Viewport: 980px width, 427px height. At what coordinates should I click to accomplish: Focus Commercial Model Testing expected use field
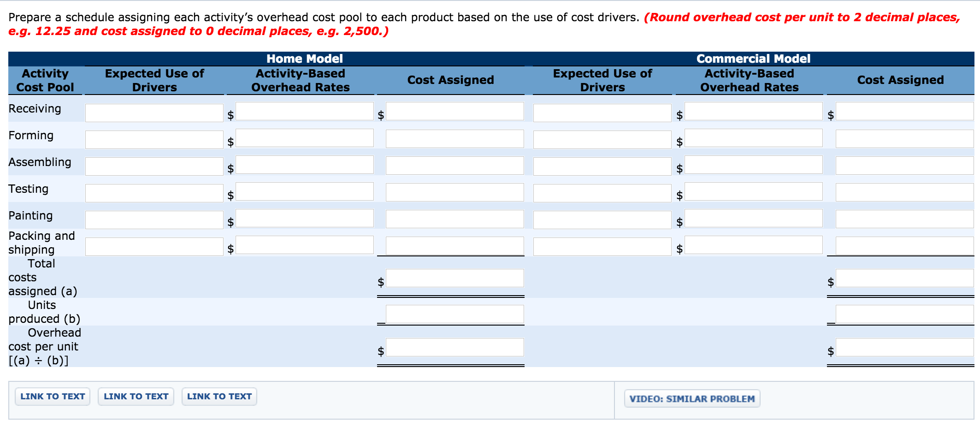point(602,193)
